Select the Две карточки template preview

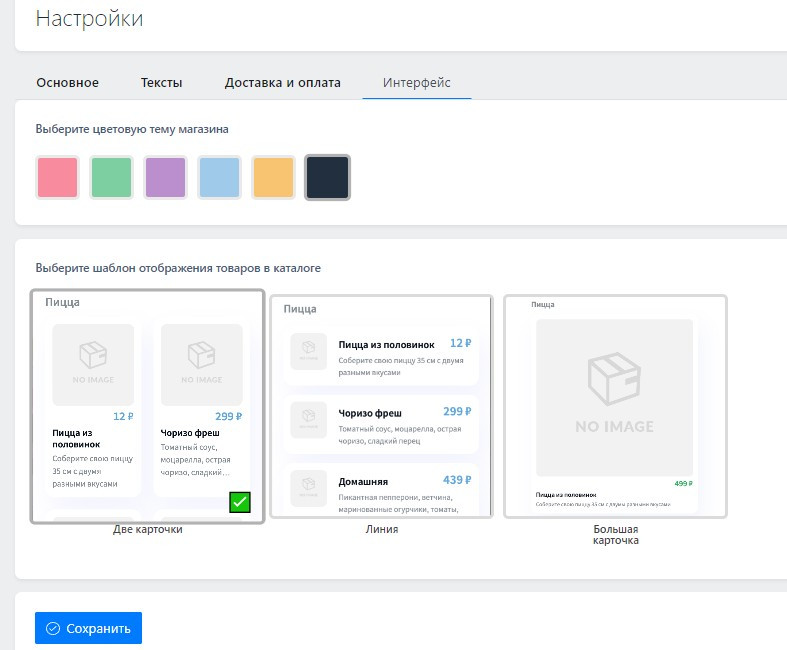point(147,406)
